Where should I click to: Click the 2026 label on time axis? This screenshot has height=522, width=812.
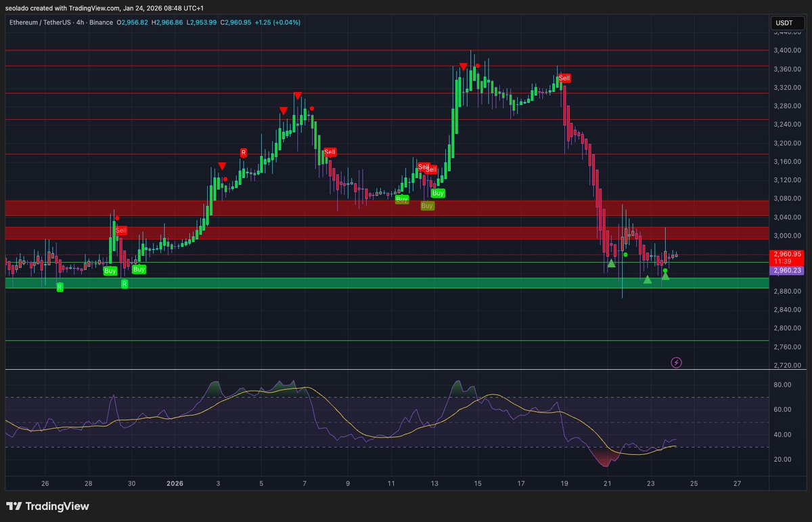pyautogui.click(x=175, y=483)
